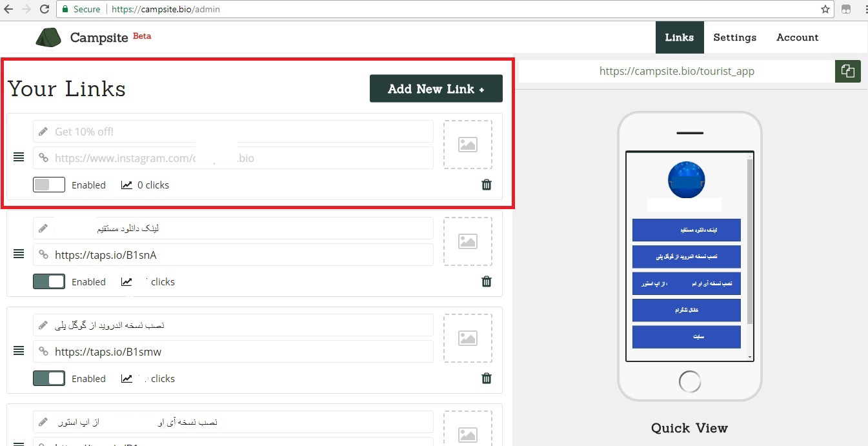Click the Campsite tent logo
Viewport: 868px width, 446px height.
coord(48,37)
